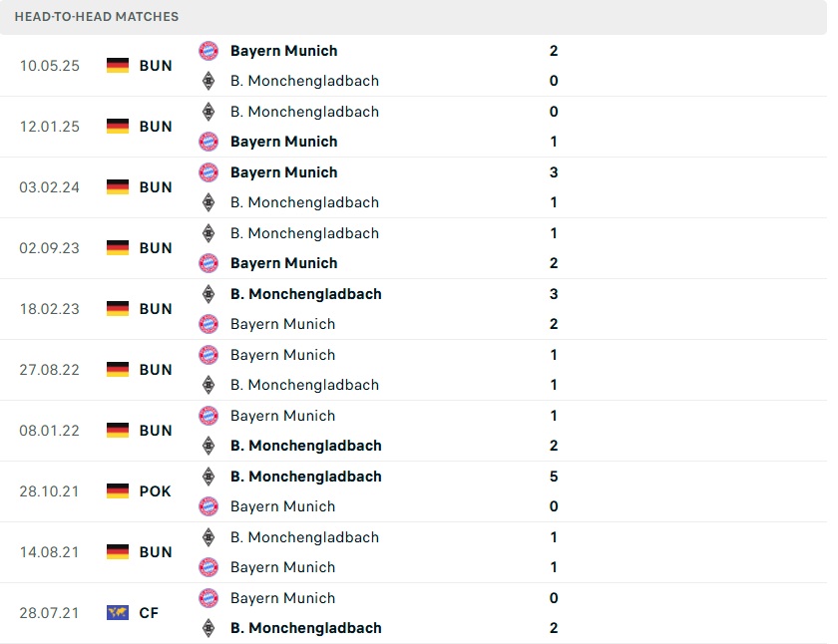Click Bayern Munich crest in 03.02.24 match
The height and width of the screenshot is (644, 838).
[x=209, y=172]
